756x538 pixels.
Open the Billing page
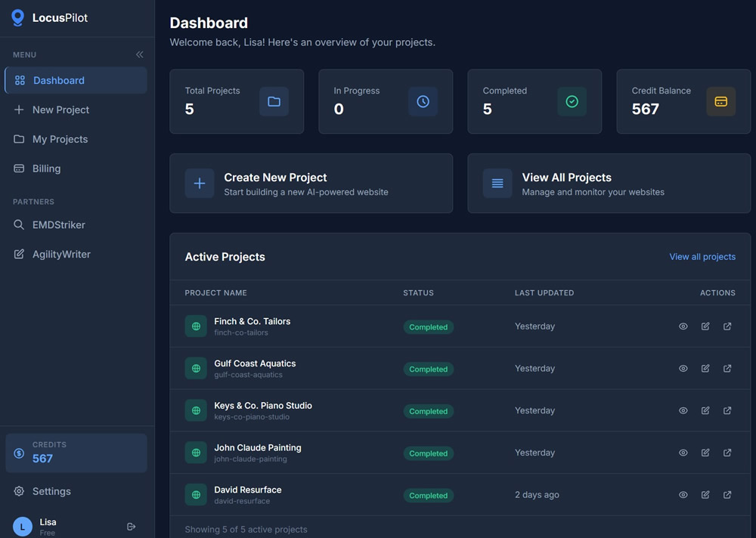tap(46, 169)
